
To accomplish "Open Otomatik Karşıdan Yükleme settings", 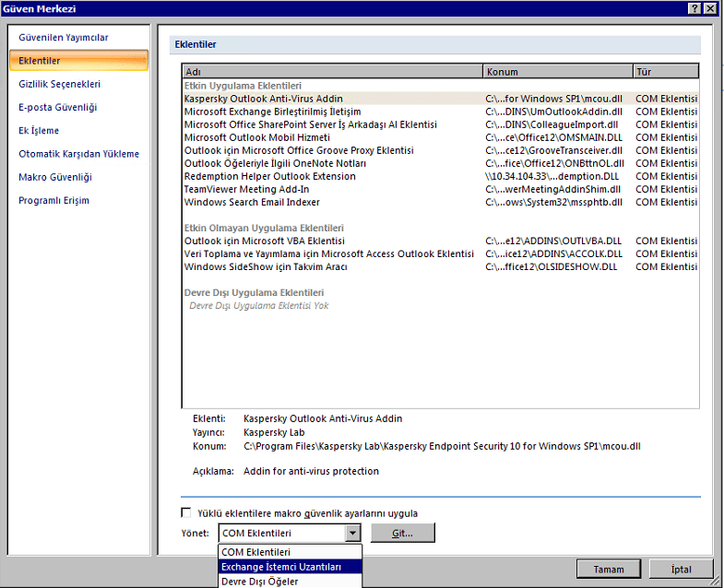I will (78, 154).
